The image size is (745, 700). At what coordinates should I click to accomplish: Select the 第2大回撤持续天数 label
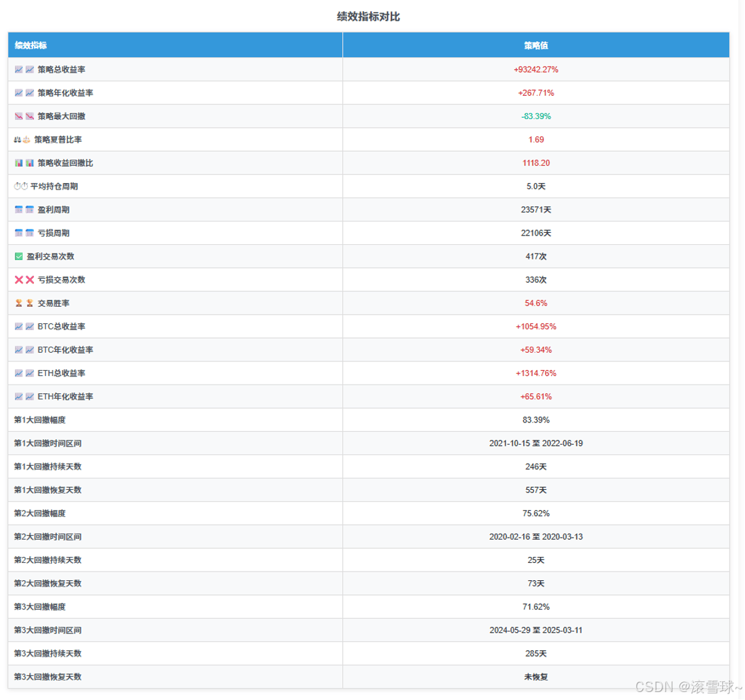pos(48,560)
